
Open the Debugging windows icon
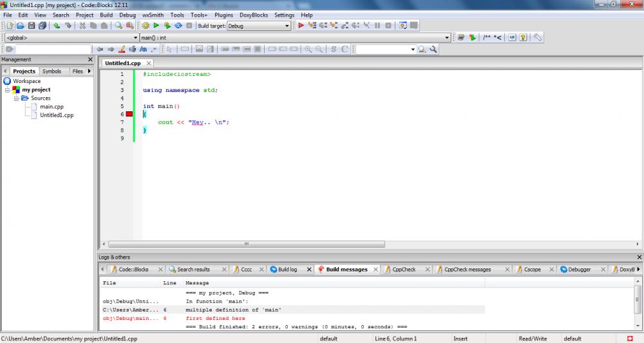[x=403, y=26]
